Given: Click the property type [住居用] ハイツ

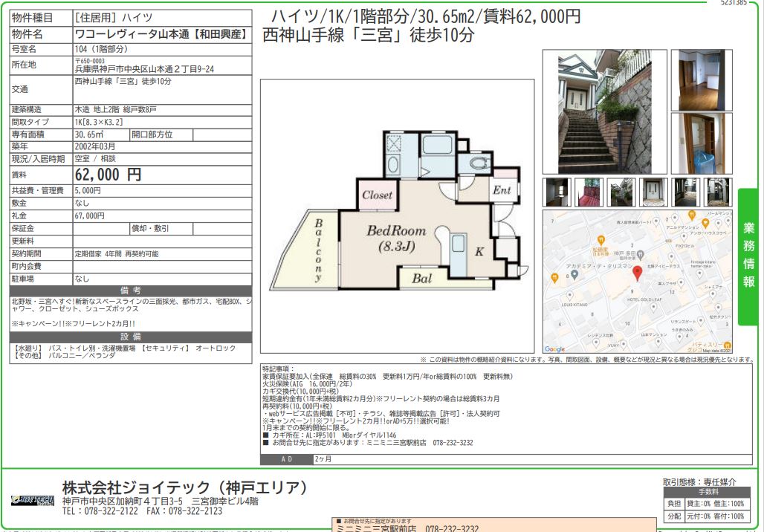Looking at the screenshot, I should click(114, 18).
